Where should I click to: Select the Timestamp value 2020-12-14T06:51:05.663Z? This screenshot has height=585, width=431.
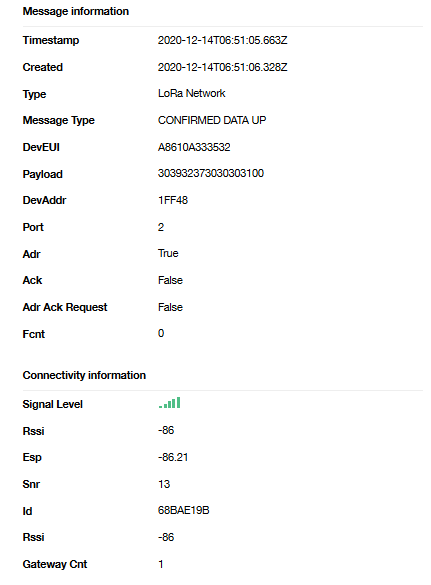(x=222, y=40)
